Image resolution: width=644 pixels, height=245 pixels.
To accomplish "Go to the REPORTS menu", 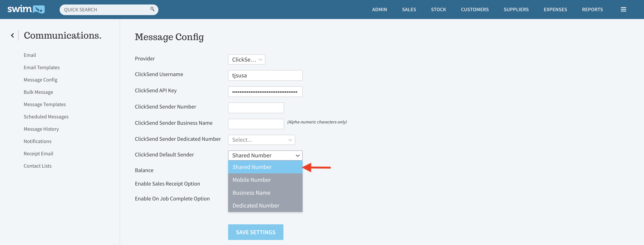I will [592, 10].
